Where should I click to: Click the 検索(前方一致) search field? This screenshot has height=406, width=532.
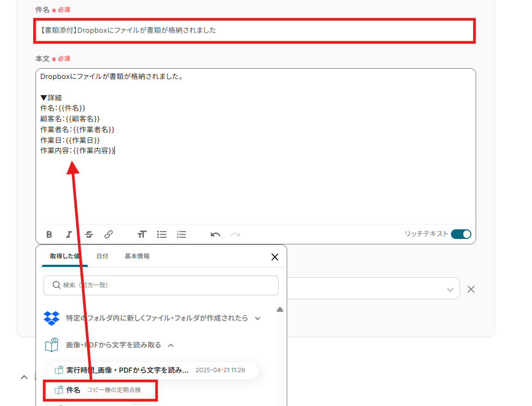pyautogui.click(x=161, y=285)
